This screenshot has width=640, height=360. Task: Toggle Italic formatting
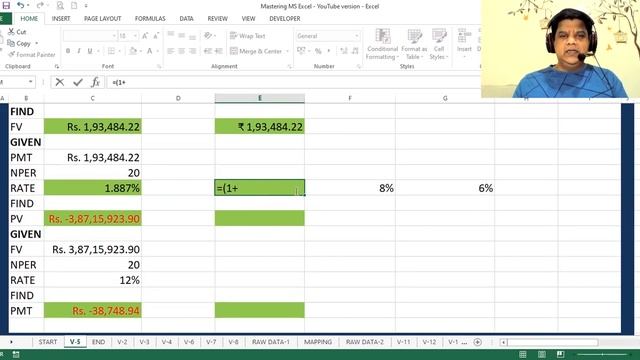(x=79, y=51)
